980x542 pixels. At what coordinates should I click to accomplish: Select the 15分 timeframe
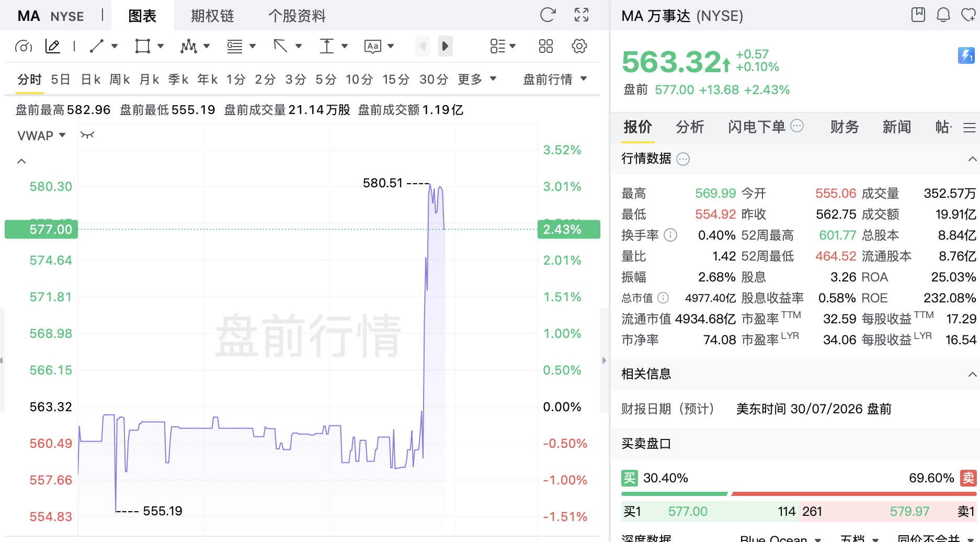(x=396, y=80)
